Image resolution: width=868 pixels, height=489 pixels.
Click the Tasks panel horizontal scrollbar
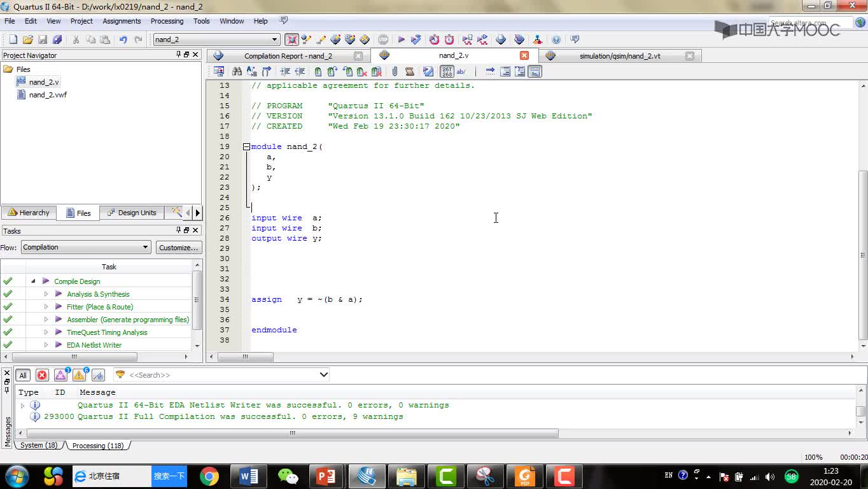[x=74, y=357]
